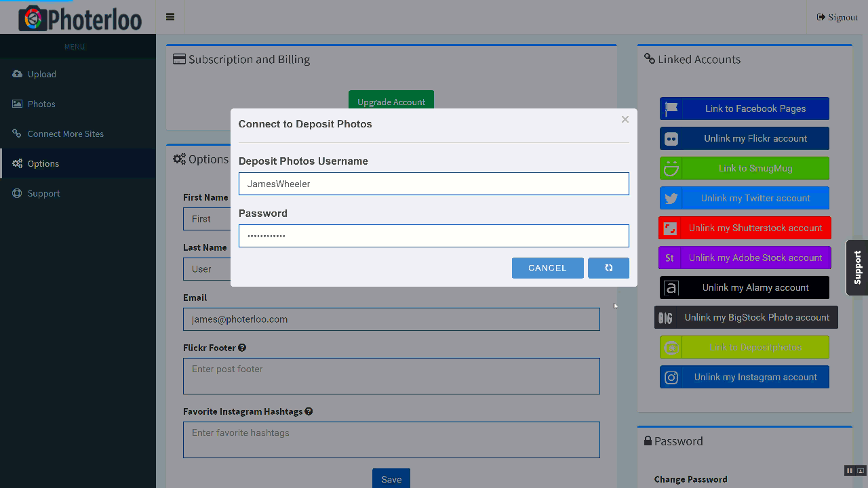Click the Instagram camera icon
The image size is (868, 488).
click(671, 378)
